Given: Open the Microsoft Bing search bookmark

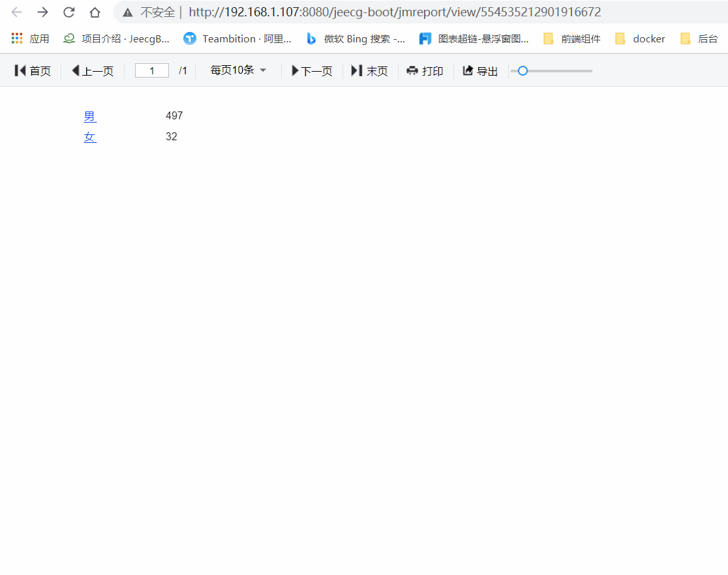Looking at the screenshot, I should tap(355, 38).
